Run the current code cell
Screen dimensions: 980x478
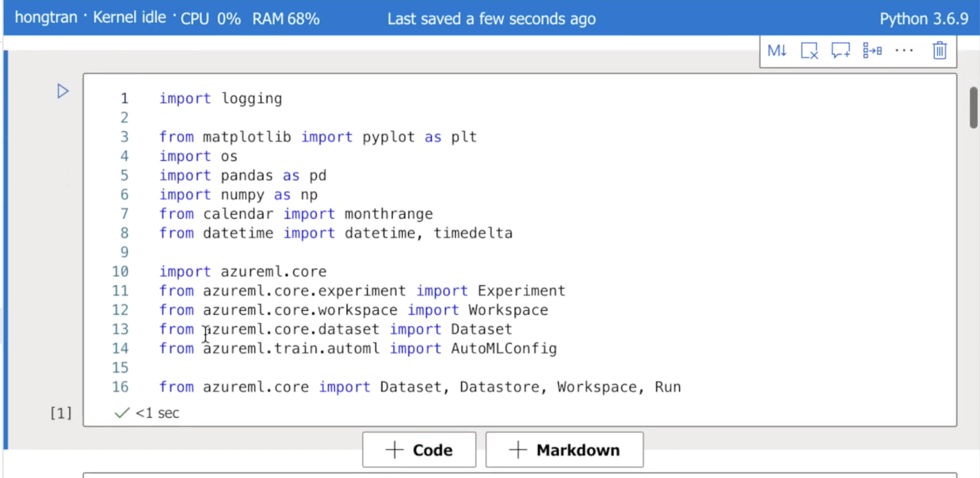pos(62,91)
